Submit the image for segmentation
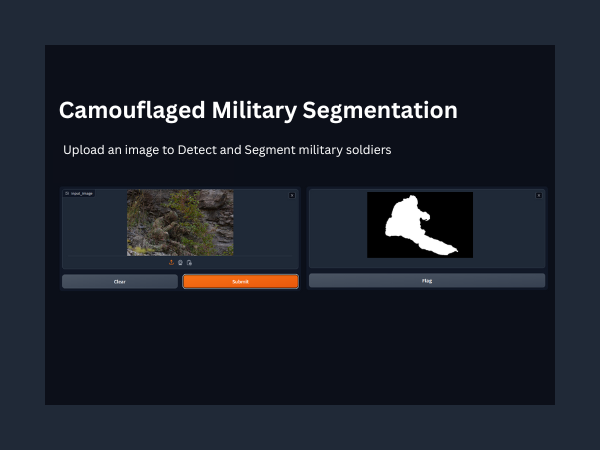Viewport: 600px width, 450px height. tap(240, 282)
